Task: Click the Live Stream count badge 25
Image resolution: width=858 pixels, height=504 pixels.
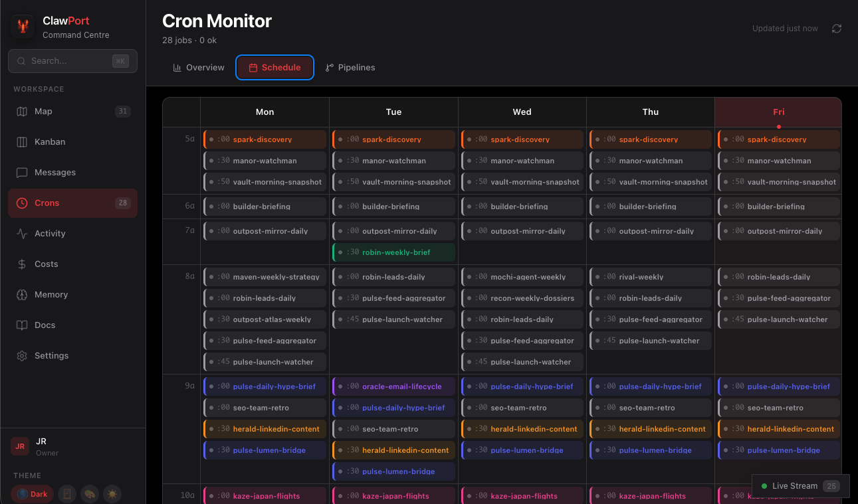Action: tap(831, 486)
